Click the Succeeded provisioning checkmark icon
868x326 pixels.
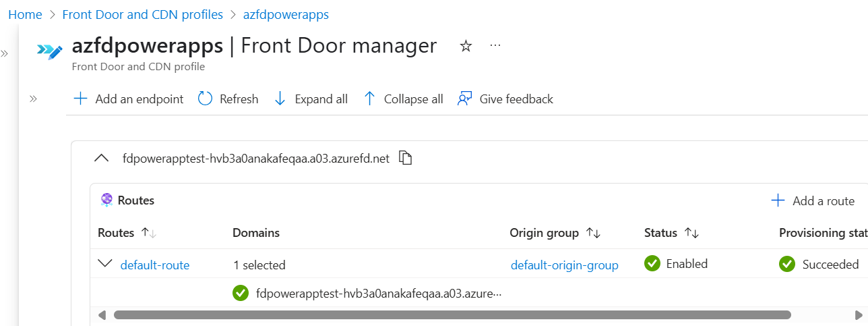[787, 264]
